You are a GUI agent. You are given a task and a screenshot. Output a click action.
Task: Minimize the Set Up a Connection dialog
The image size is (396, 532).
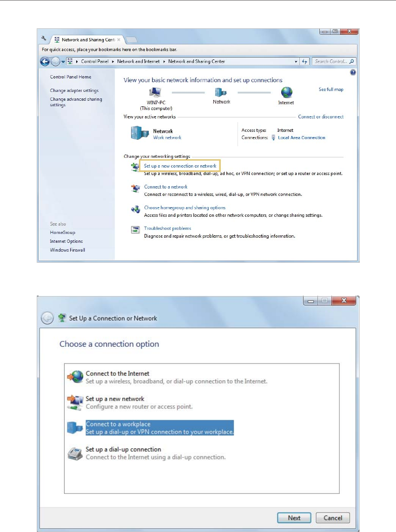[310, 301]
